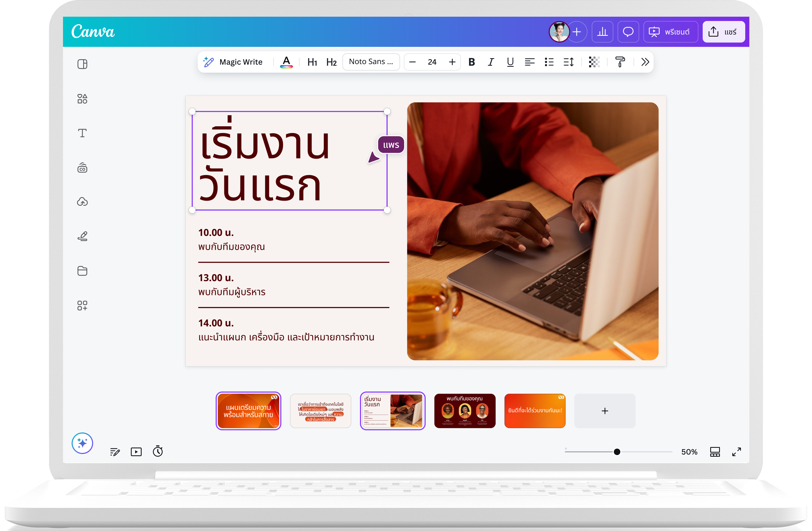Image resolution: width=812 pixels, height=531 pixels.
Task: Open the Elements panel in the sidebar
Action: coord(82,99)
